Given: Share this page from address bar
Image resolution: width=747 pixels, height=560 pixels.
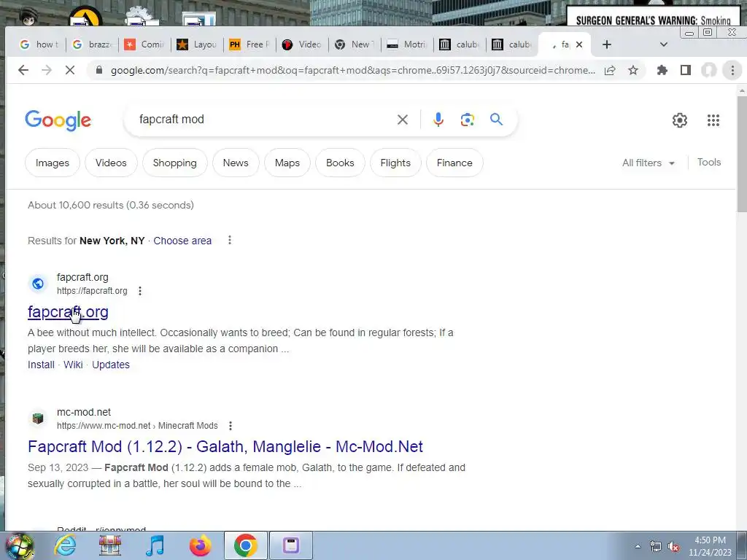Looking at the screenshot, I should pyautogui.click(x=610, y=71).
